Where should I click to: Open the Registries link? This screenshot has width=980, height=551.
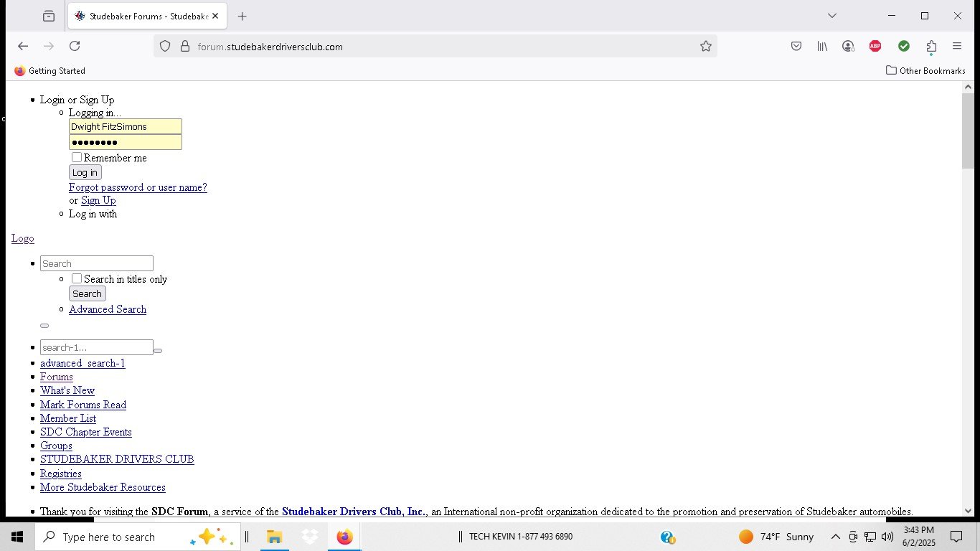[61, 474]
